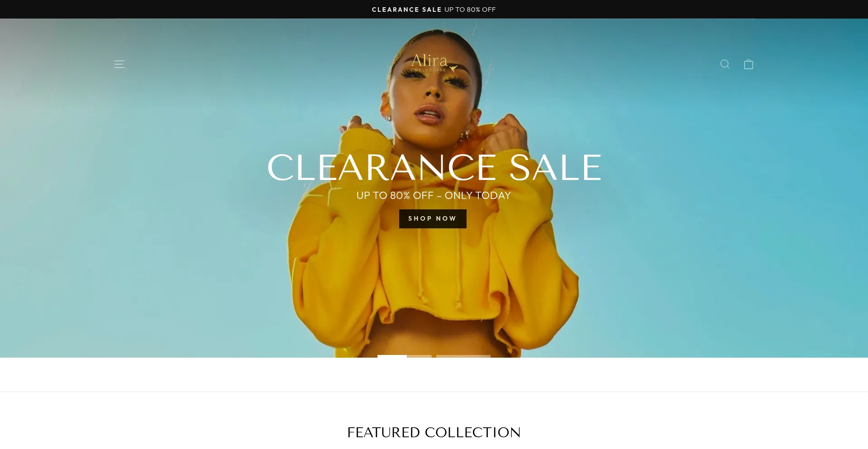The height and width of the screenshot is (449, 868).
Task: Click the Featured Collection heading
Action: (434, 432)
